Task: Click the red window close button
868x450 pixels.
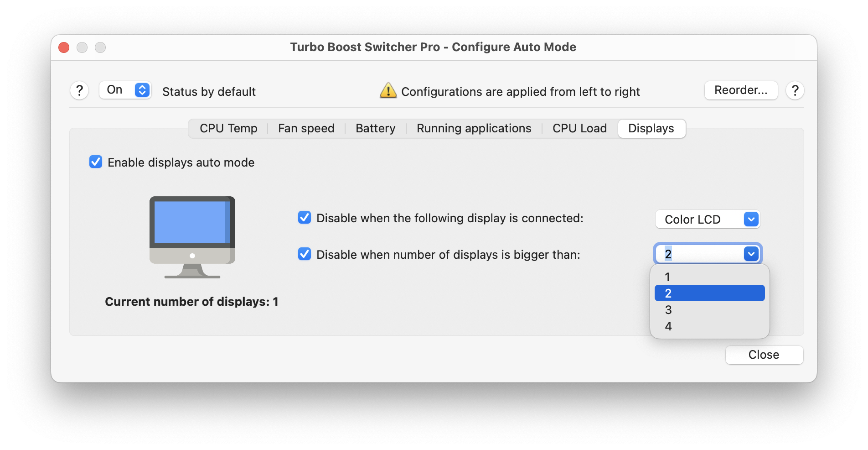Action: [x=64, y=47]
